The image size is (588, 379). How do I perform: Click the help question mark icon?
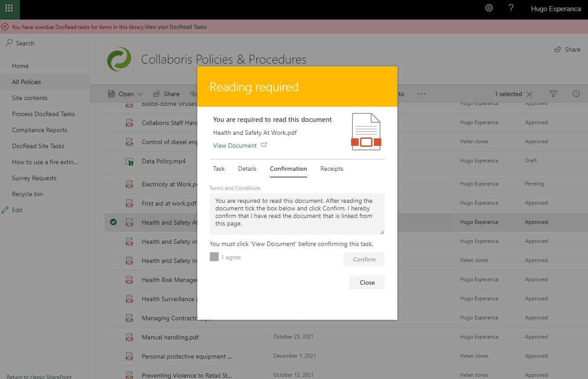click(x=511, y=8)
